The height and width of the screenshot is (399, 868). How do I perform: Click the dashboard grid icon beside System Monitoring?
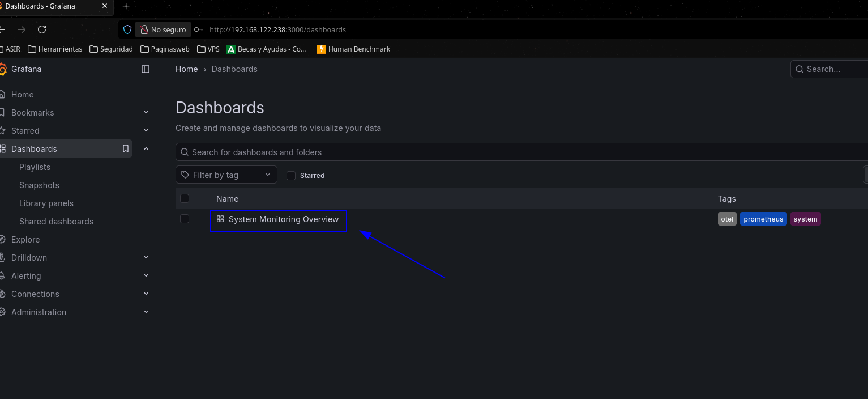[220, 219]
